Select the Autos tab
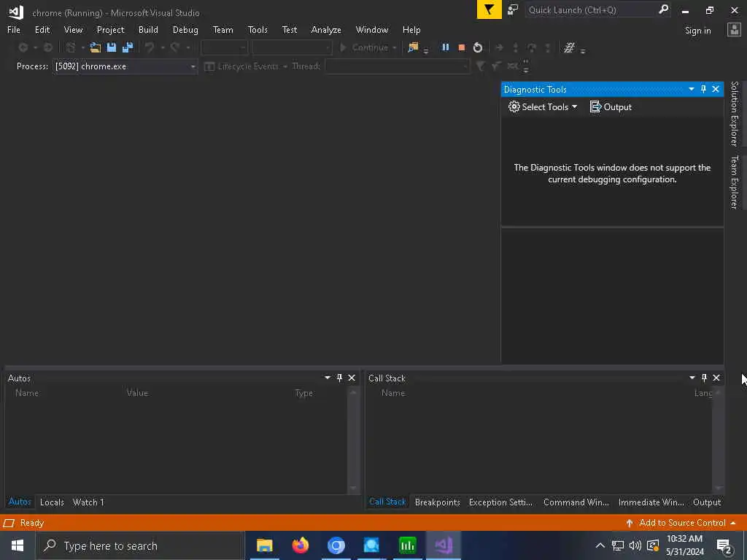This screenshot has height=560, width=747. coord(20,502)
